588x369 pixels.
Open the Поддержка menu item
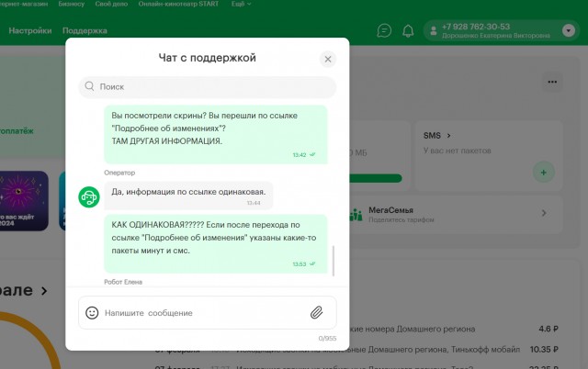[85, 30]
